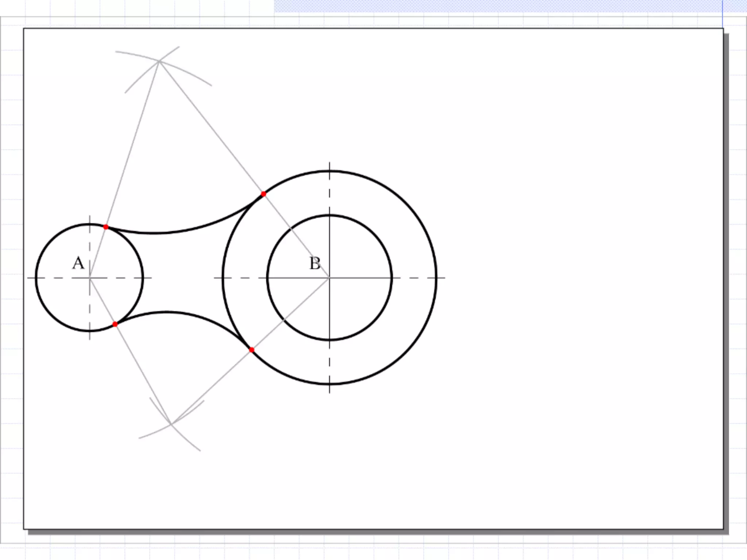Click the letter A label
Viewport: 747px width, 560px height.
78,263
